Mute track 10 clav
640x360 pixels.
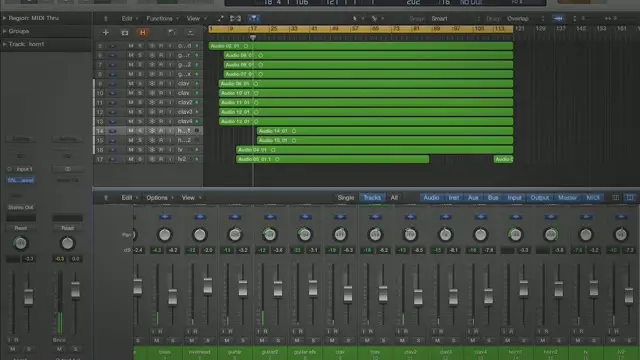point(131,93)
